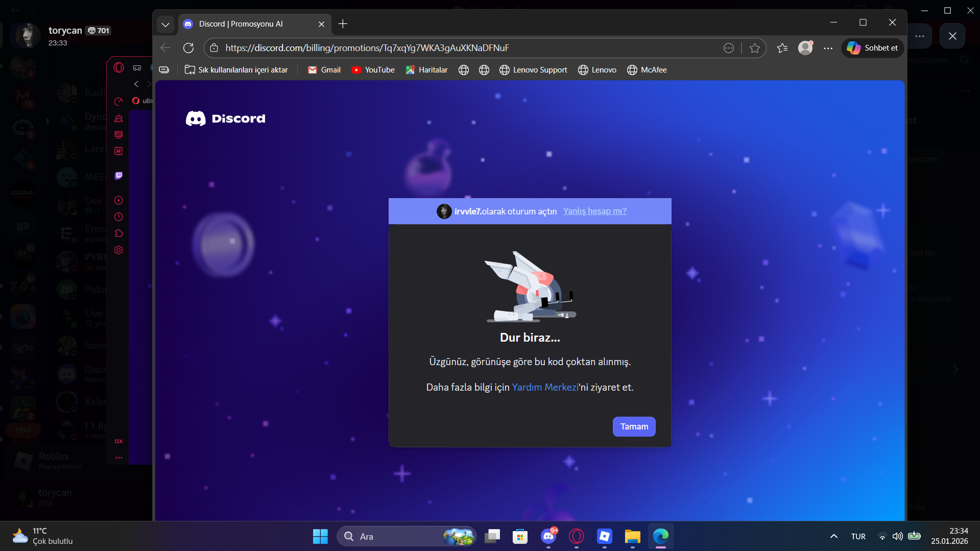Close the background Discord overlay with X

click(x=952, y=36)
